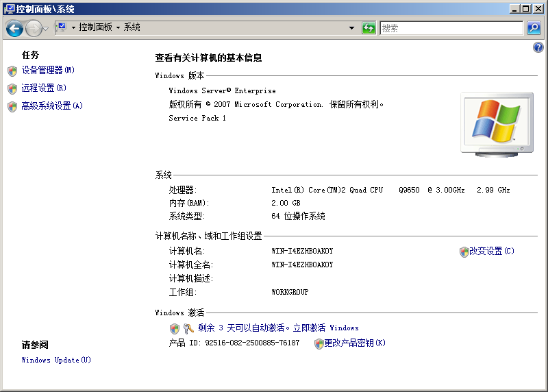Click the keys icon in activation row
The image size is (548, 392).
(188, 328)
